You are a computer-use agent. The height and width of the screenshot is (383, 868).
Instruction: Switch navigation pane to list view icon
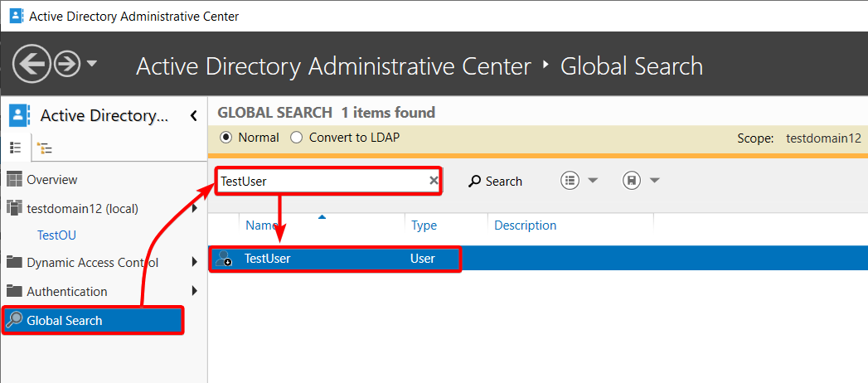click(16, 148)
